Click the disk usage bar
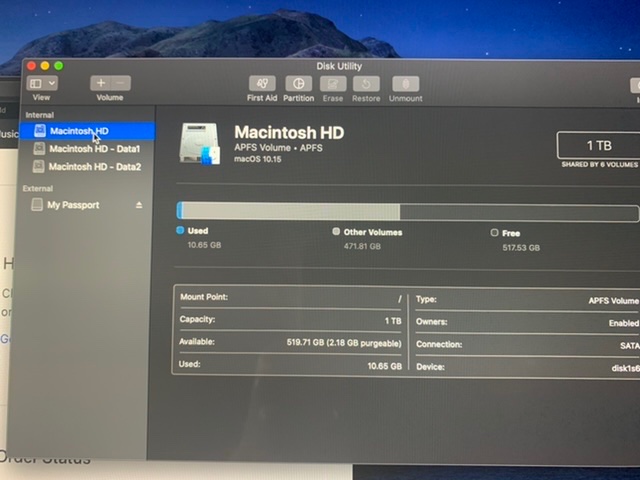 (408, 212)
